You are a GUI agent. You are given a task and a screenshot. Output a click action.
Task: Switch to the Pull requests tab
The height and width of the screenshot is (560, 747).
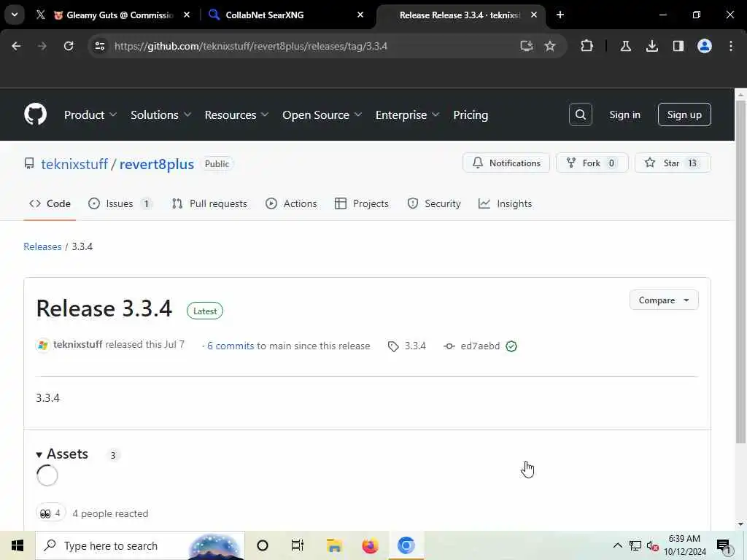[x=209, y=204]
